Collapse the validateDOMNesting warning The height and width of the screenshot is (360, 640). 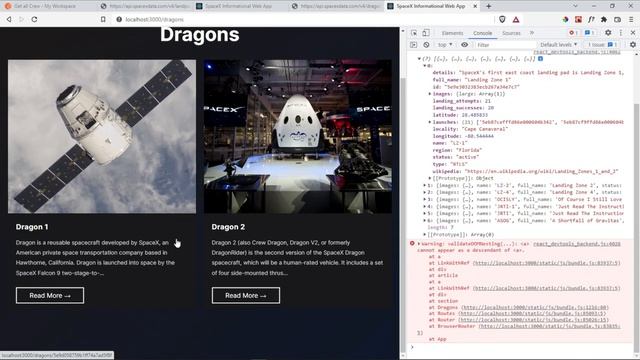tap(419, 244)
